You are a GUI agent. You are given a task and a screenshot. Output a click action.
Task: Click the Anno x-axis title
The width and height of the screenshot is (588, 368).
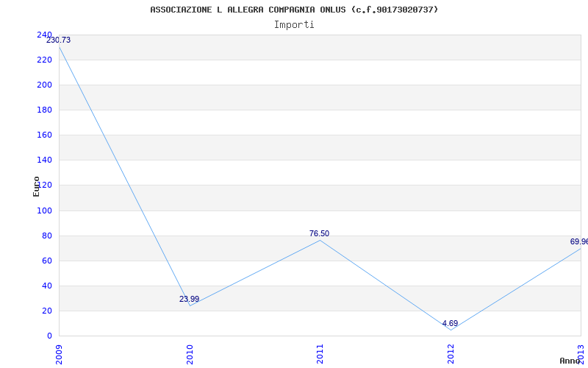click(x=570, y=361)
